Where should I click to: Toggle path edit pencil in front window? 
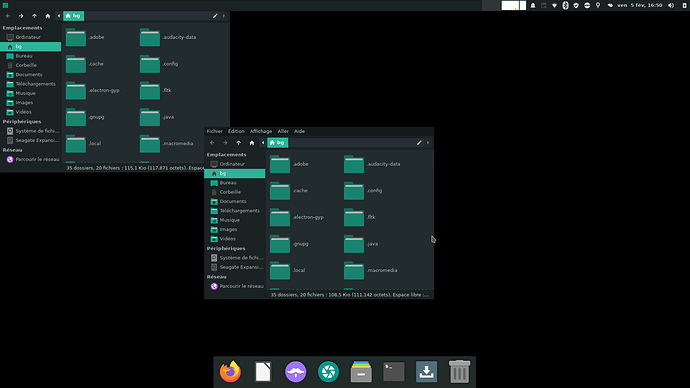419,143
